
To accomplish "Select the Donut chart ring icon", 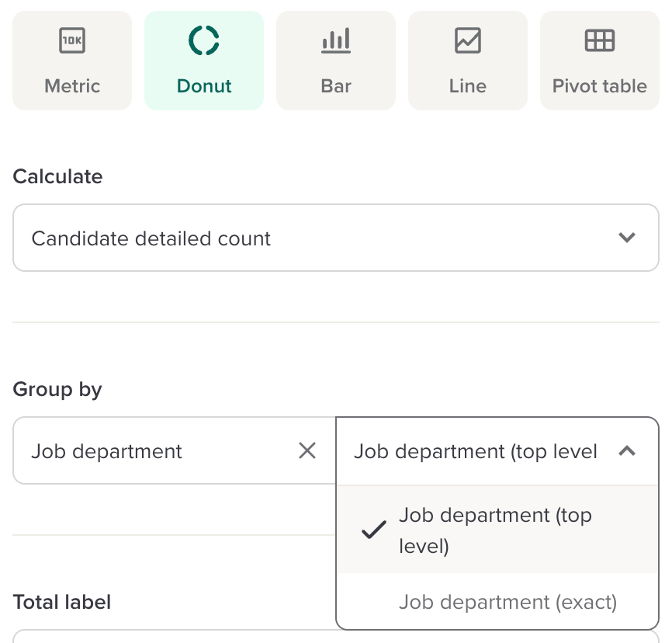I will 204,40.
